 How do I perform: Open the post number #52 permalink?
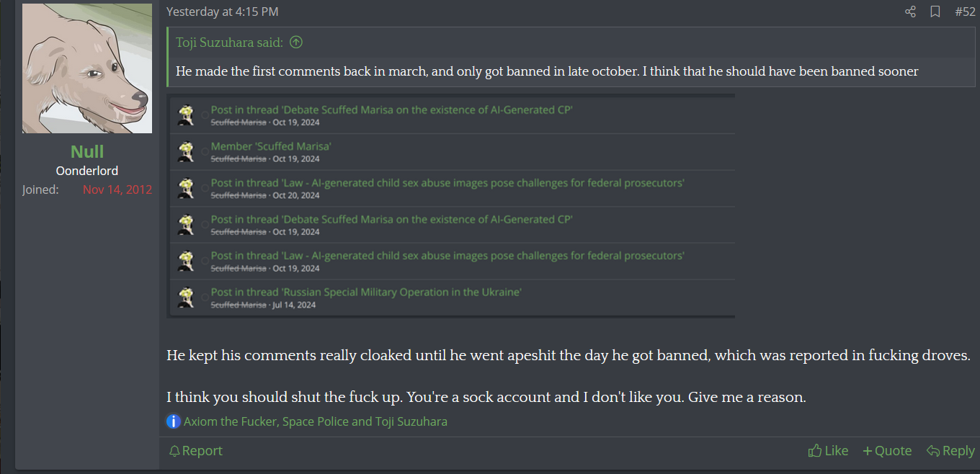[x=965, y=12]
